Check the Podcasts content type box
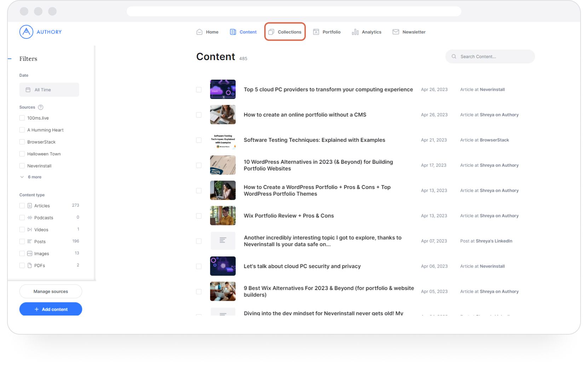Viewport: 588px width, 370px height. pyautogui.click(x=22, y=218)
